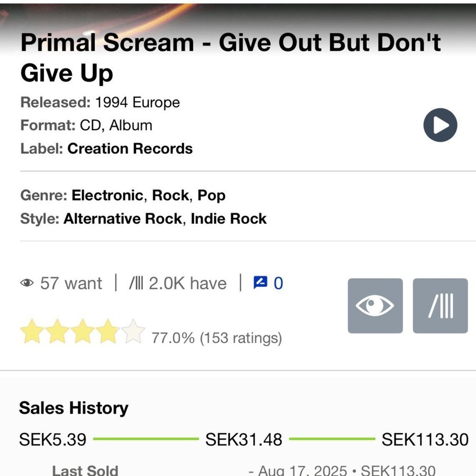Screen dimensions: 476x476
Task: Open the blue comments icon
Action: coord(261,283)
